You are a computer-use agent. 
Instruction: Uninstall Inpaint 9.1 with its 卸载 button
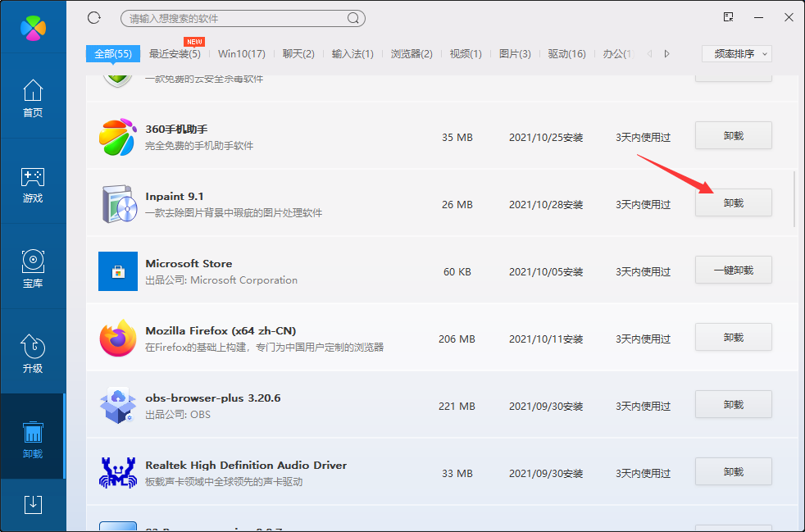[x=734, y=202]
